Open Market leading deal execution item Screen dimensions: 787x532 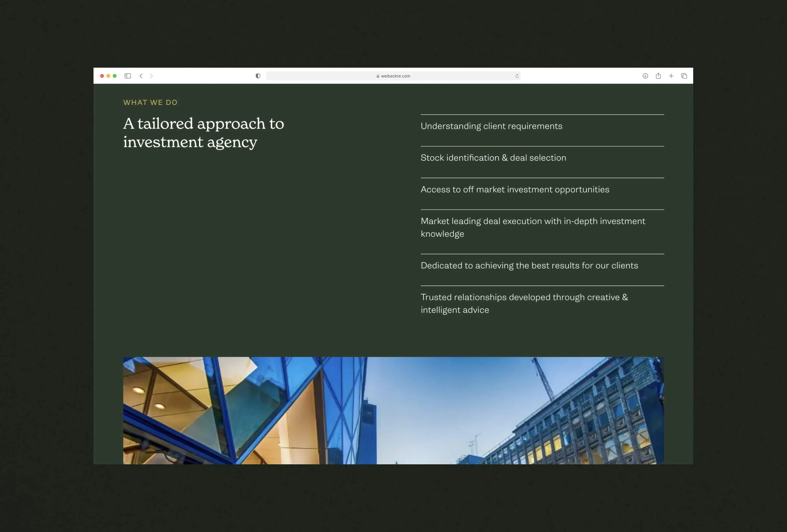[x=532, y=227]
